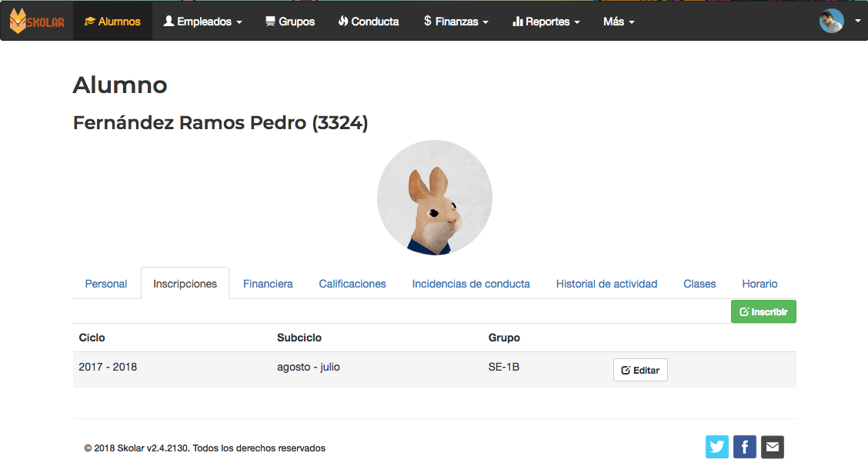Viewport: 868px width, 466px height.
Task: Open the Más dropdown menu
Action: (619, 22)
